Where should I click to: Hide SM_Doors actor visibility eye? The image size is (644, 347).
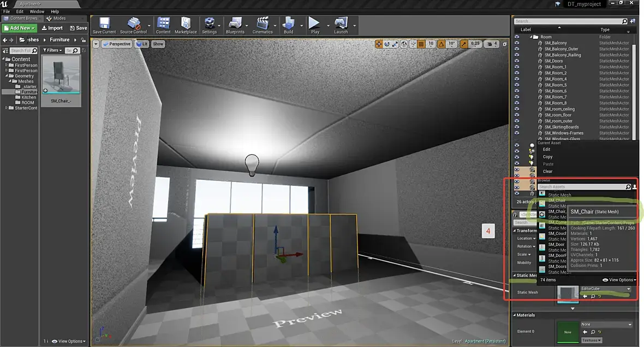[517, 61]
